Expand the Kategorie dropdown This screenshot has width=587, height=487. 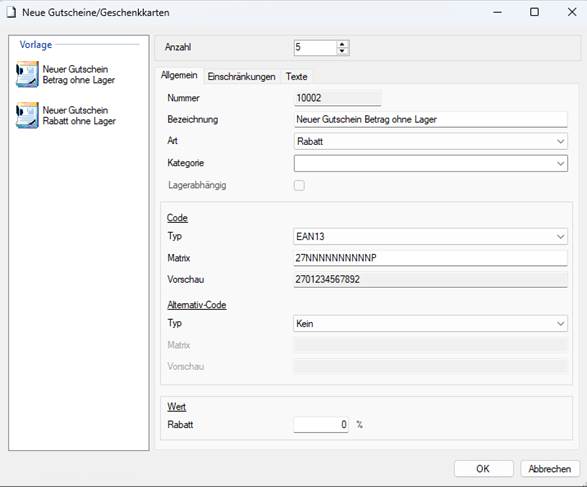point(431,164)
